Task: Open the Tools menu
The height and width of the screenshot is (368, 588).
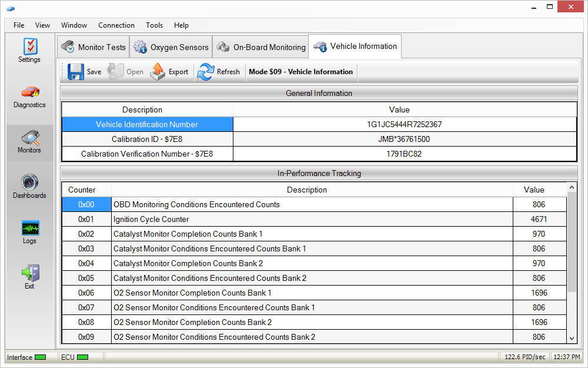Action: 154,25
